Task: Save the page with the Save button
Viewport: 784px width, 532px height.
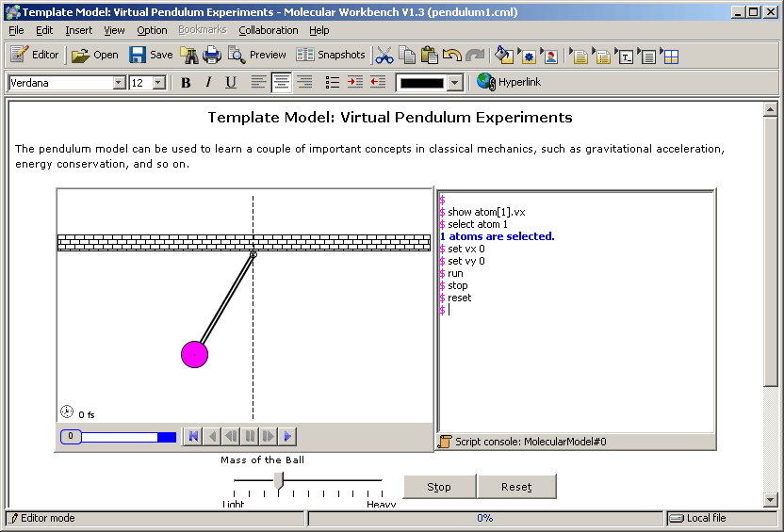Action: click(151, 55)
